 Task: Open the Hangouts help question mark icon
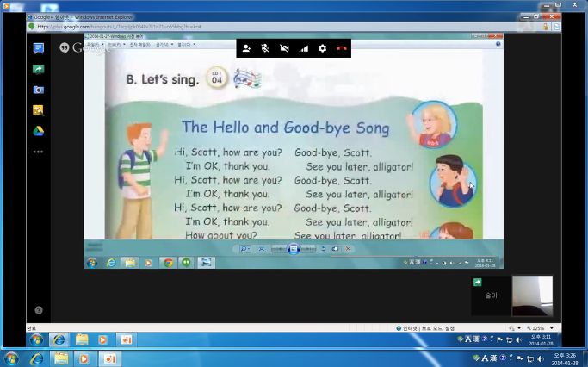39,310
